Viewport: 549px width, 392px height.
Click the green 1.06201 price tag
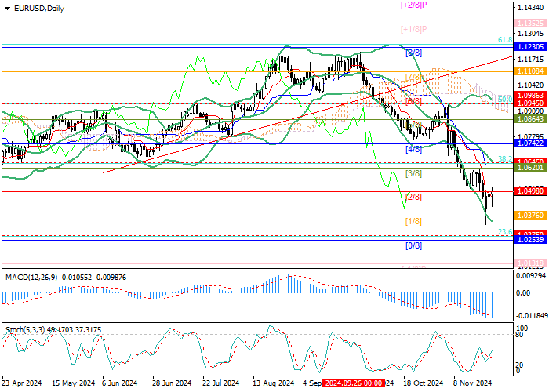click(x=531, y=168)
